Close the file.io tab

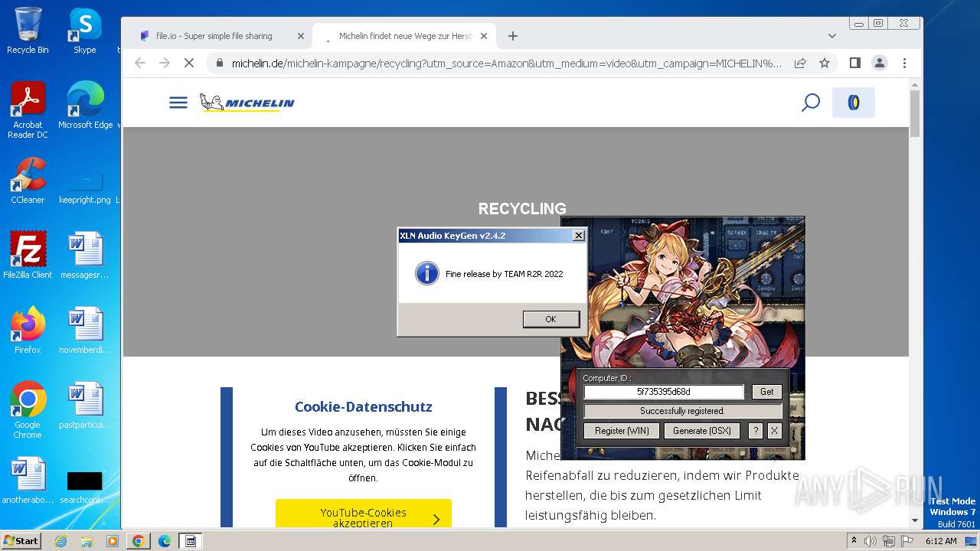[x=300, y=36]
